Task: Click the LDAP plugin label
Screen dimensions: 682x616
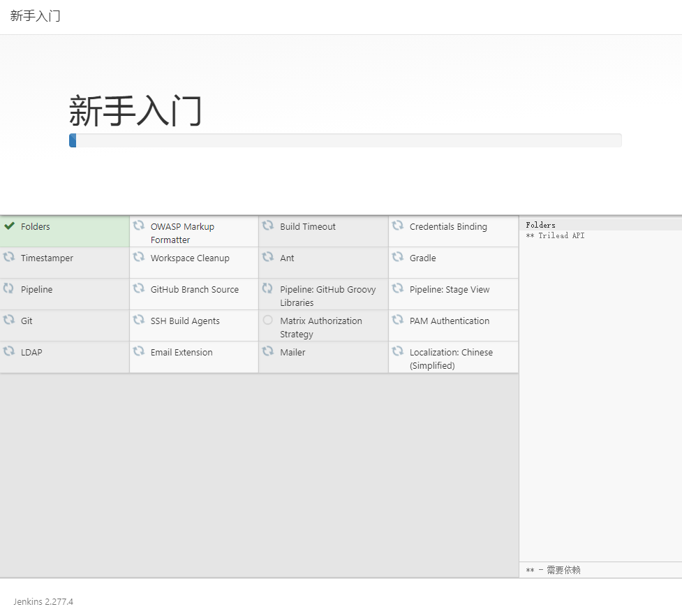Action: [x=31, y=353]
